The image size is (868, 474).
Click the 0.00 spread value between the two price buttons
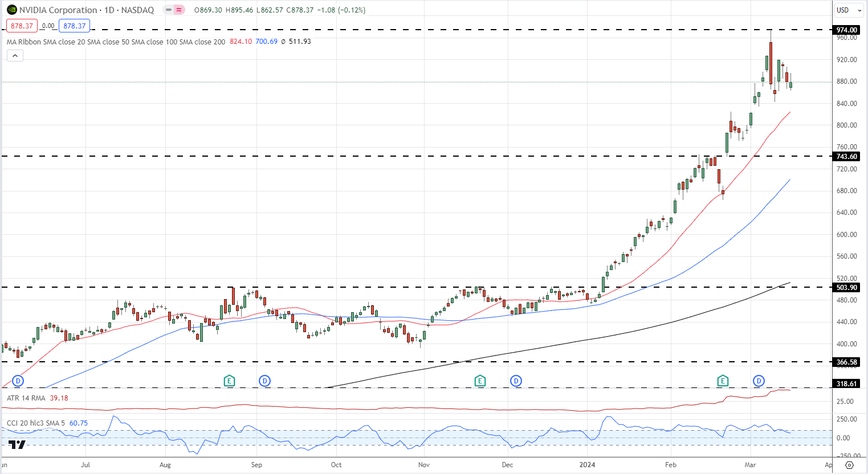tap(48, 26)
